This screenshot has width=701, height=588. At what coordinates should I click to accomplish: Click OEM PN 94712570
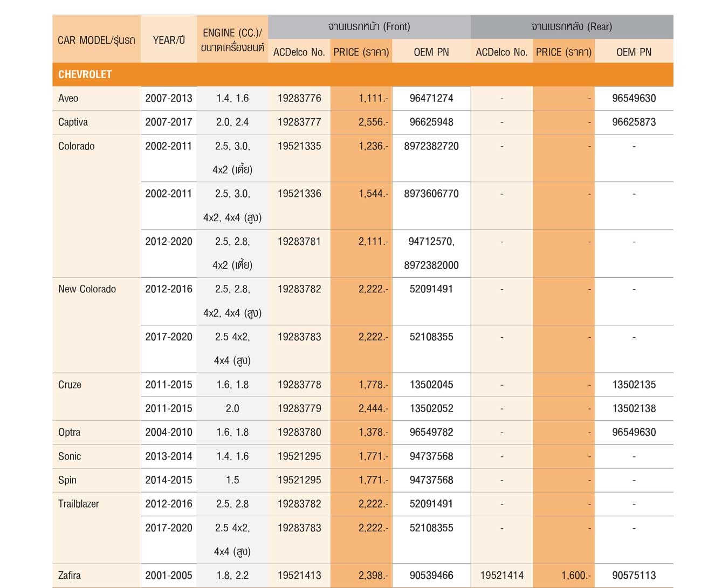(x=430, y=242)
